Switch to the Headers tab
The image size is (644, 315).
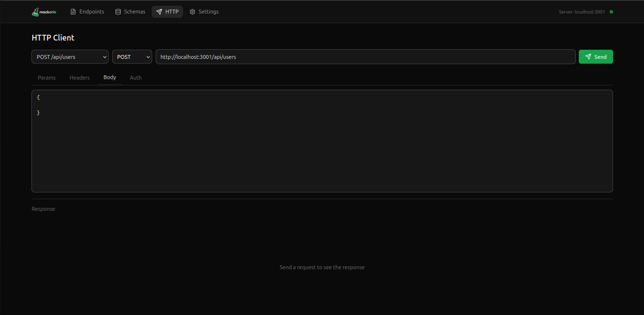coord(80,78)
